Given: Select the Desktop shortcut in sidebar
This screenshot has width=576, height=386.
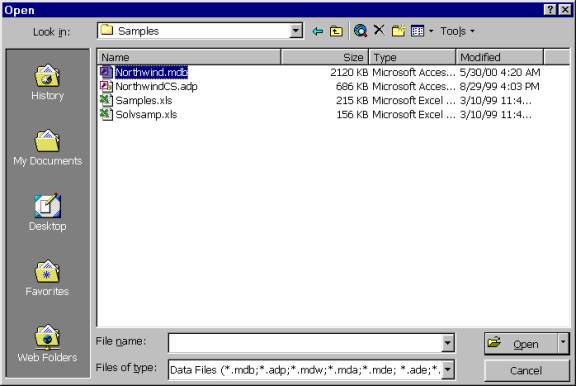Looking at the screenshot, I should (x=47, y=212).
